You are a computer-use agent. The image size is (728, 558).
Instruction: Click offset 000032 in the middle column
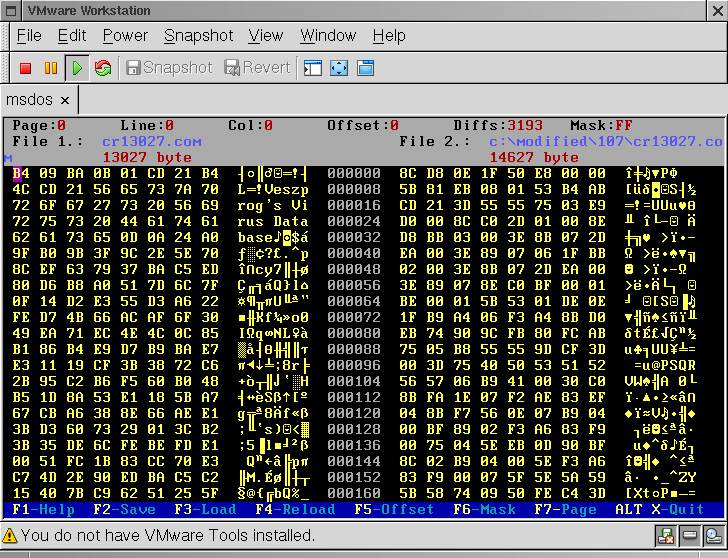tap(354, 238)
